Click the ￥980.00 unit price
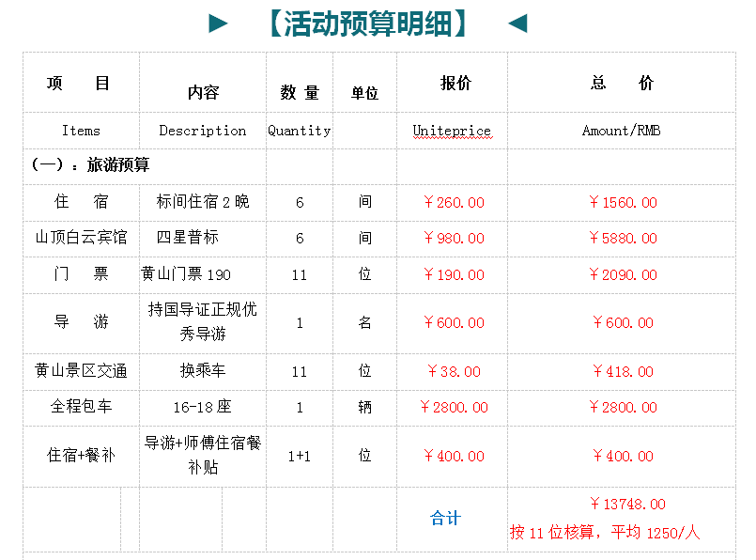The width and height of the screenshot is (756, 560). pyautogui.click(x=454, y=238)
